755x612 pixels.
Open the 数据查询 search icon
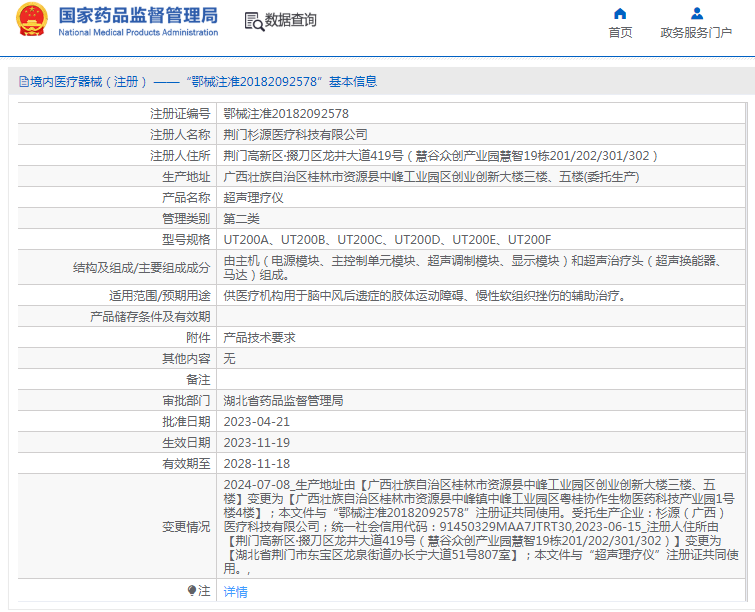254,21
